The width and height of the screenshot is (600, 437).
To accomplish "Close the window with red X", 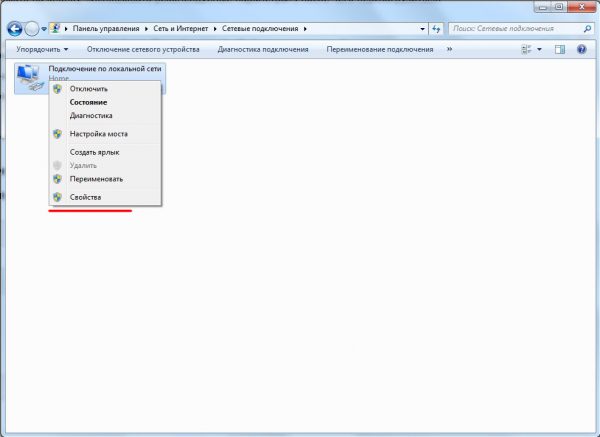I will pyautogui.click(x=582, y=7).
